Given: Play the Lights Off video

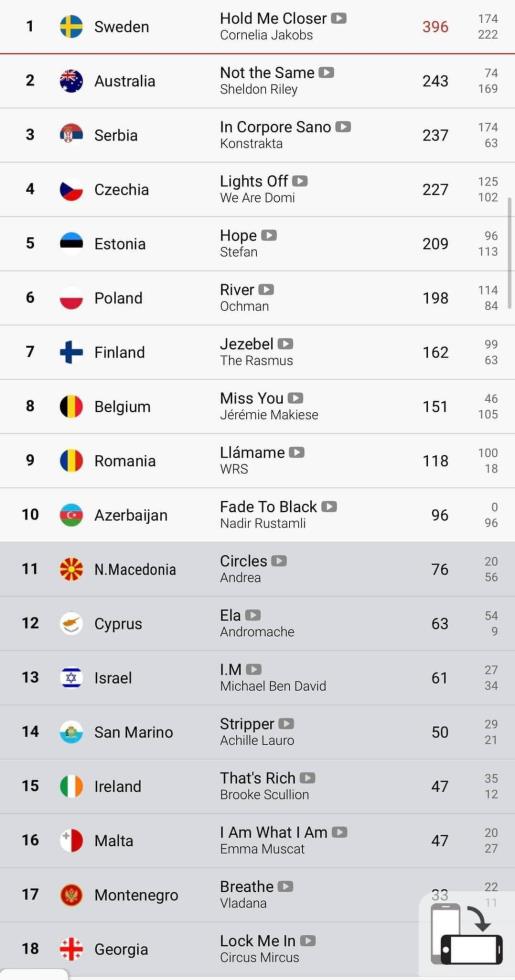Looking at the screenshot, I should [300, 181].
